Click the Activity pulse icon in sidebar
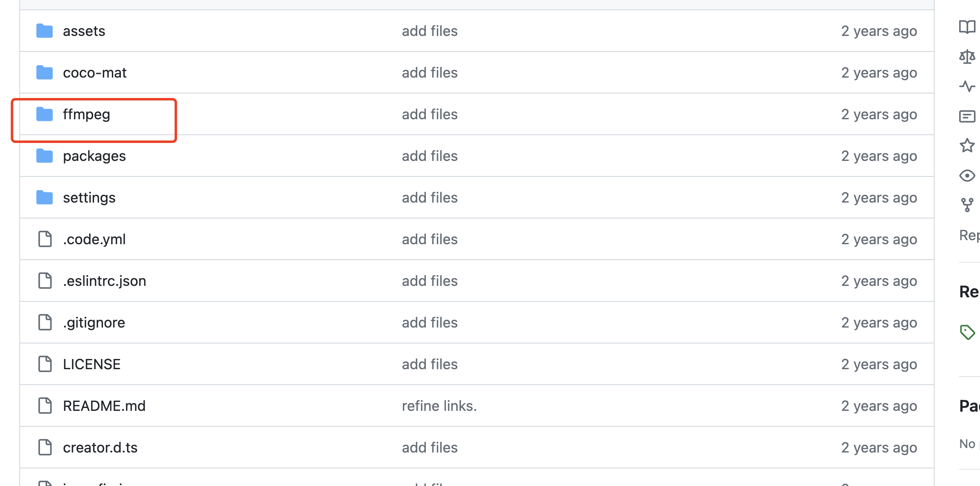The height and width of the screenshot is (486, 980). click(x=967, y=86)
